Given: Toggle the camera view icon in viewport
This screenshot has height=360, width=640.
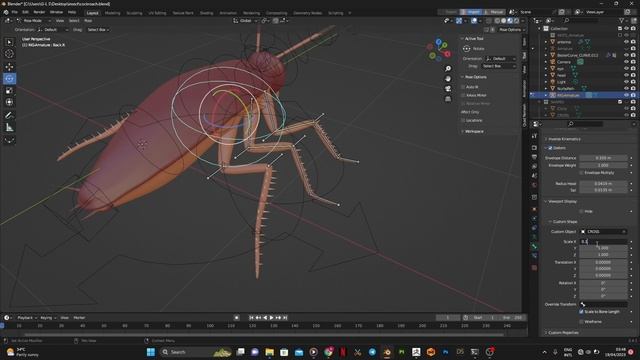Looking at the screenshot, I should [x=448, y=89].
